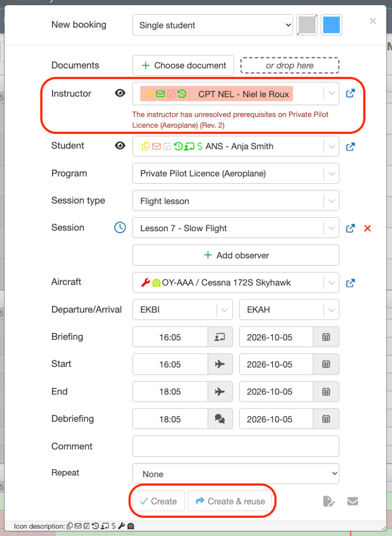The image size is (392, 536).
Task: Toggle the Instructor eye visibility icon
Action: 120,93
